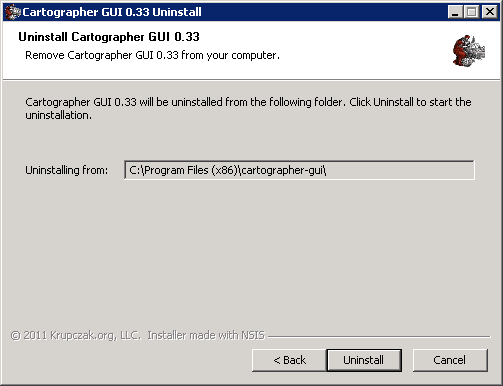Click the "Remove Cartographer GUI 0.33" subtitle text

[152, 55]
